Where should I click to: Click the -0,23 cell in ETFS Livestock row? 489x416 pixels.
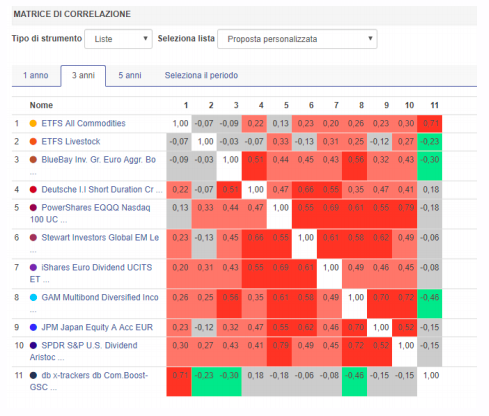[430, 142]
